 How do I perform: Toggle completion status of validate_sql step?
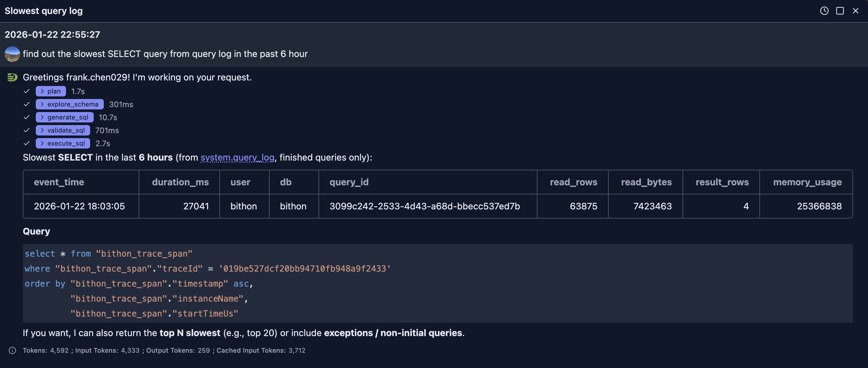point(27,130)
